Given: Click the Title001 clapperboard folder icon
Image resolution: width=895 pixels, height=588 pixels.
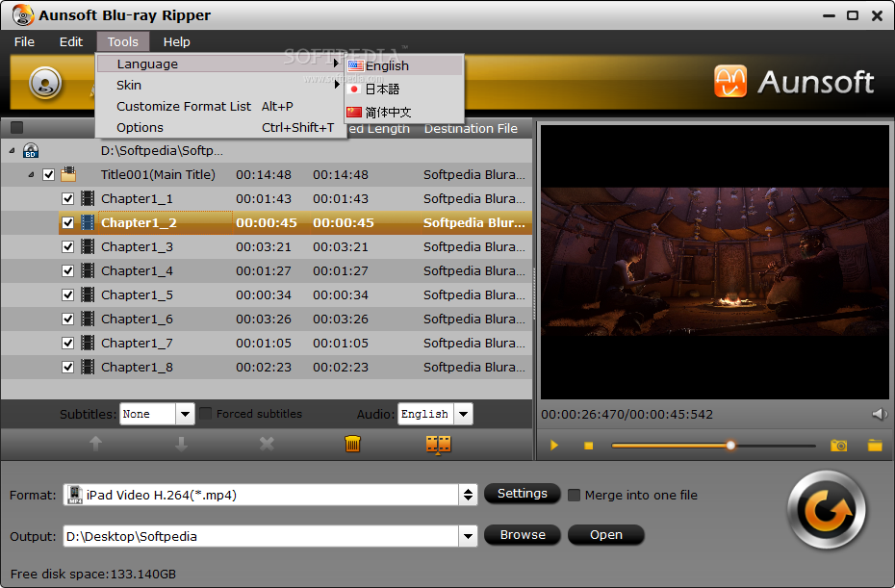Looking at the screenshot, I should click(x=68, y=174).
